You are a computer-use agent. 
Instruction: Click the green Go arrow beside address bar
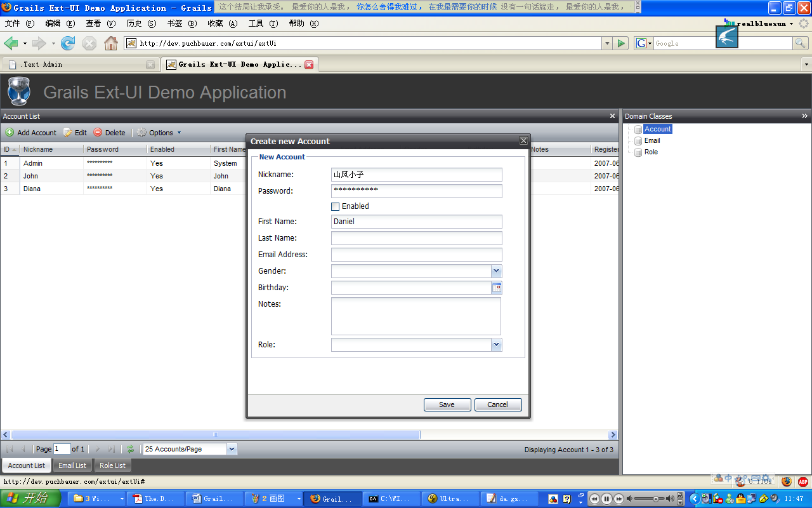622,43
